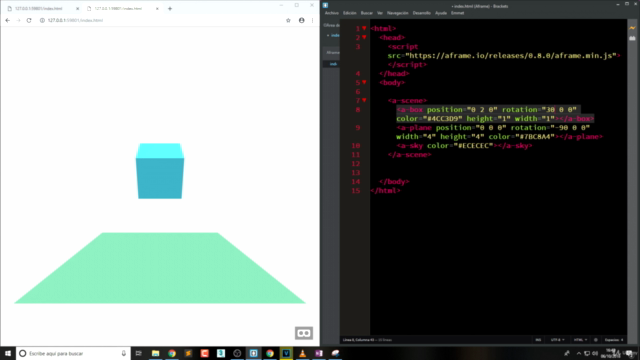Viewport: 640px width, 360px height.
Task: Open Chrome's three-dot menu
Action: tap(313, 20)
